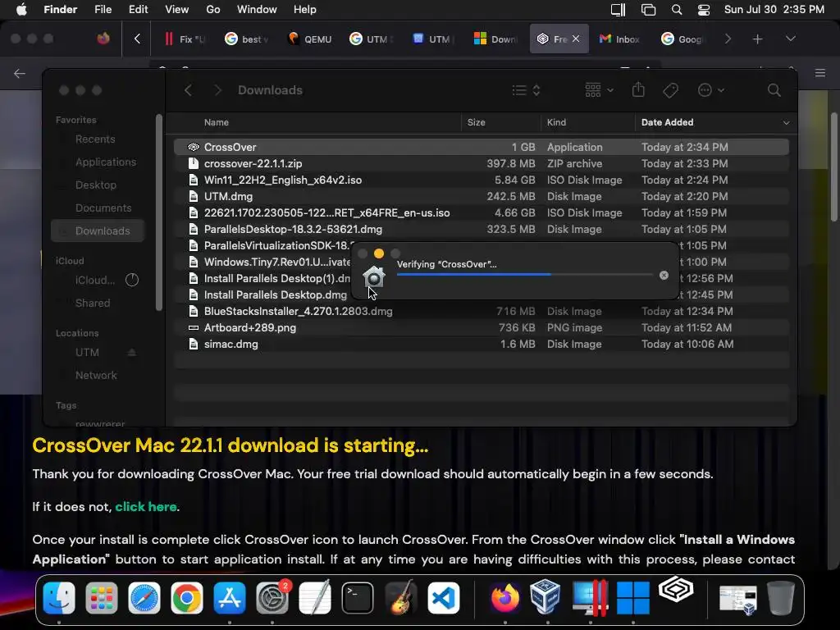Open the Apple menu
The image size is (840, 630).
[21, 10]
